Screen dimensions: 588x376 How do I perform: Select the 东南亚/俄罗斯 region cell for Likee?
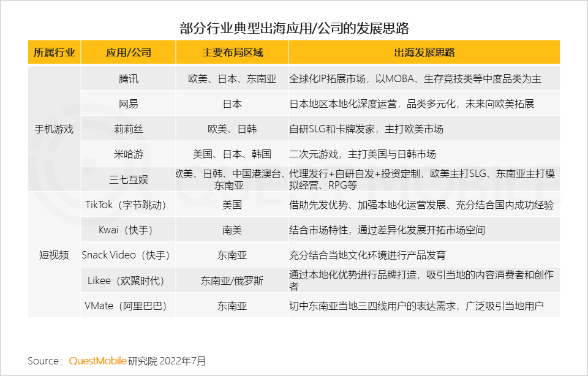233,280
